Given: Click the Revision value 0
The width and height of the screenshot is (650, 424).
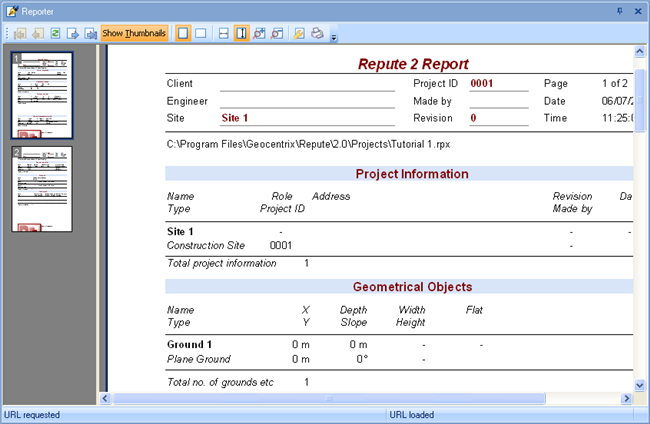Looking at the screenshot, I should (x=473, y=118).
